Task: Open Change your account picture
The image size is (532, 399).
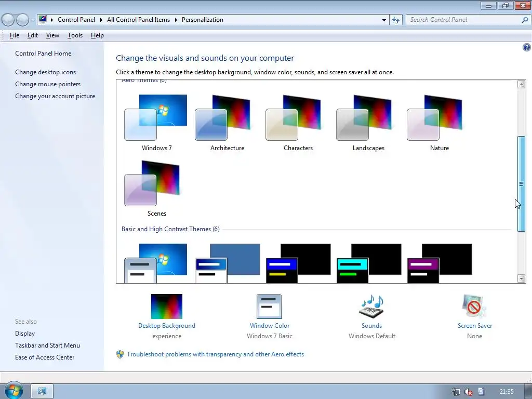Action: pyautogui.click(x=55, y=96)
